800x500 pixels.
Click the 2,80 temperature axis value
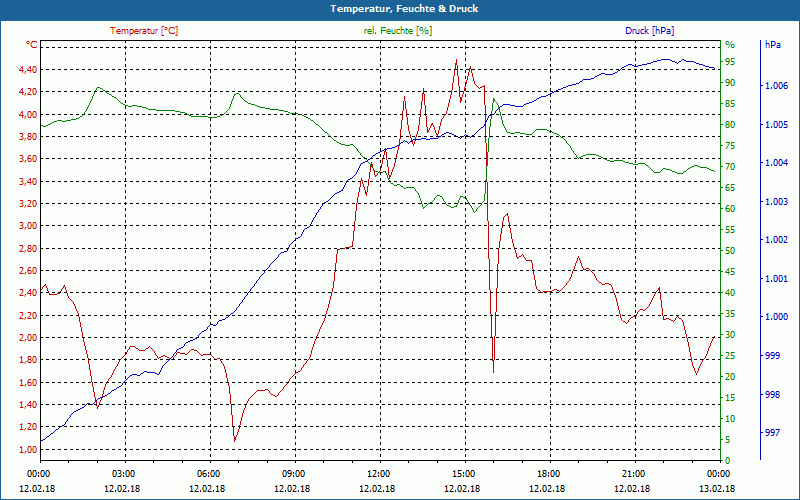(x=28, y=248)
